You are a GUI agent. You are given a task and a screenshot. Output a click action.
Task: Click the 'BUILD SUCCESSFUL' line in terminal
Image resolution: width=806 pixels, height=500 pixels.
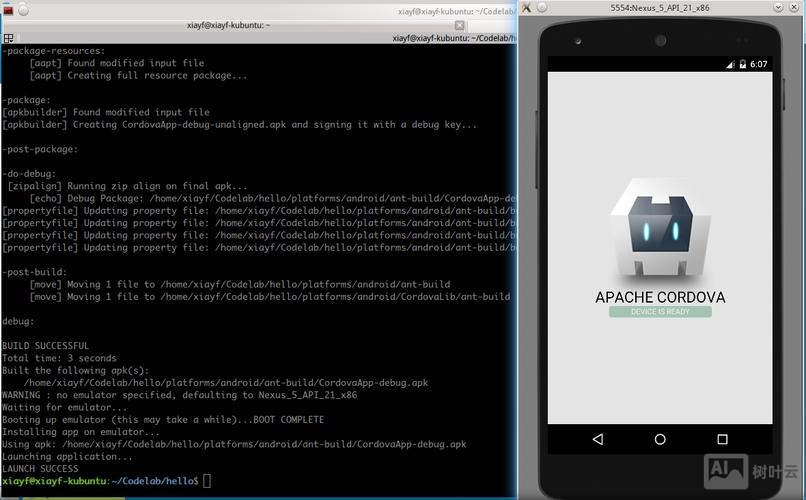coord(45,346)
